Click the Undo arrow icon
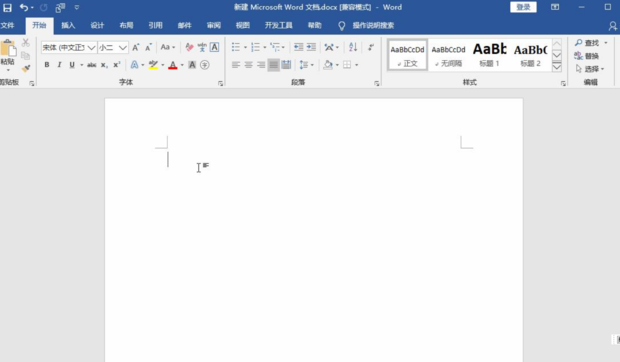 (24, 7)
